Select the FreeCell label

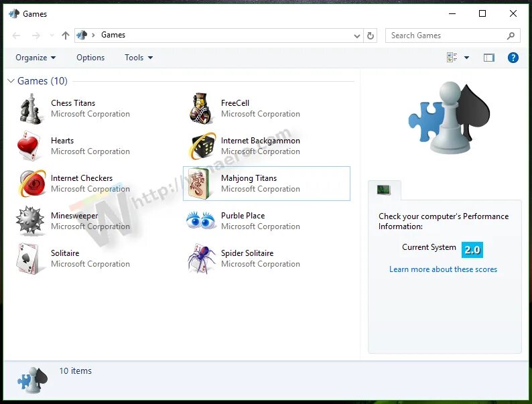pos(235,103)
